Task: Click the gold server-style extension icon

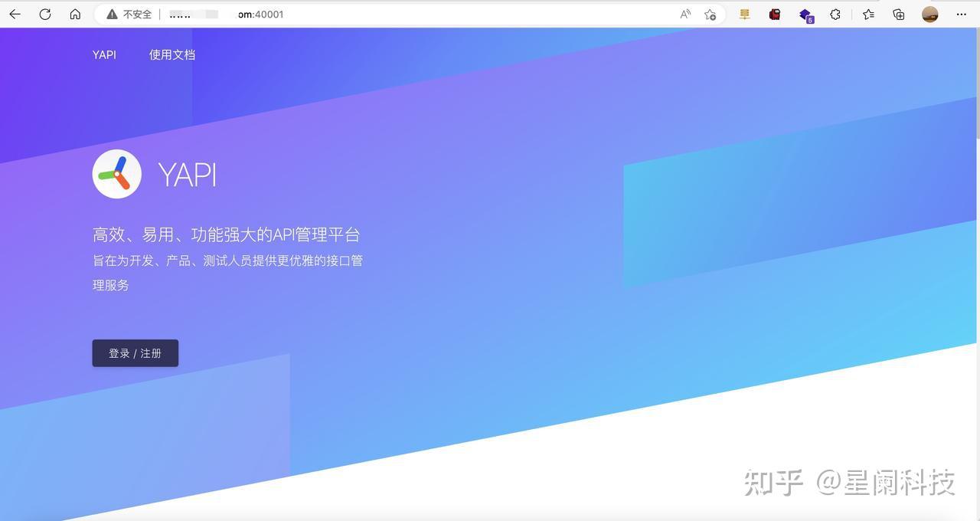Action: pos(743,14)
